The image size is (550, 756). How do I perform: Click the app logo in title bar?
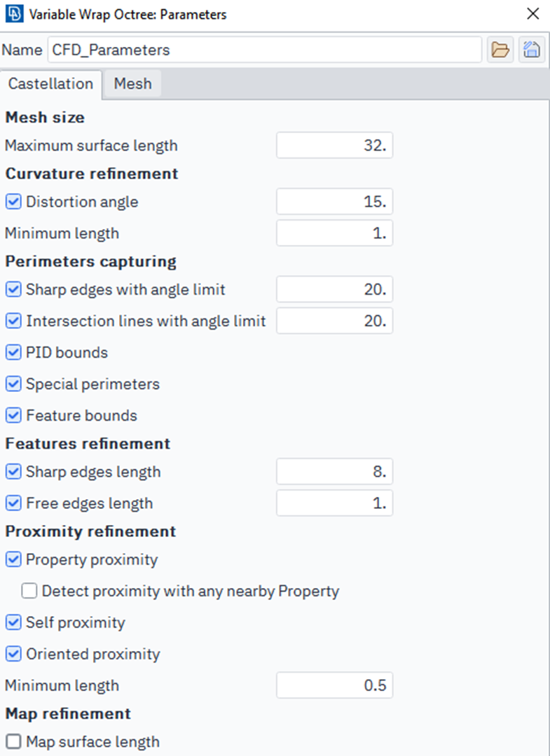(x=14, y=14)
